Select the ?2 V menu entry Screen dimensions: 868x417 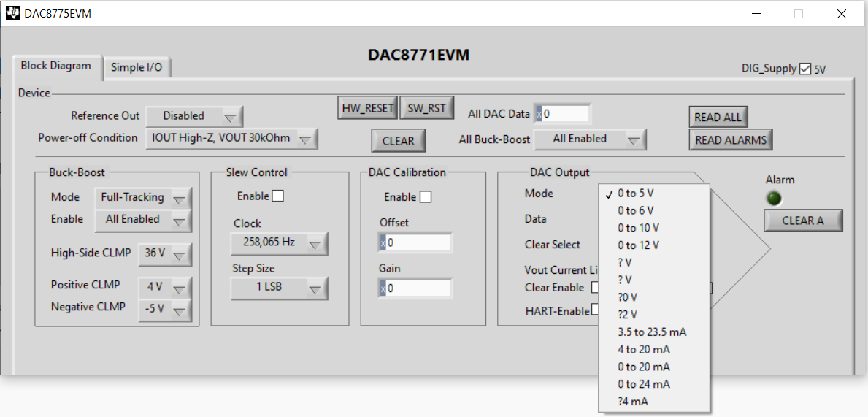coord(654,315)
